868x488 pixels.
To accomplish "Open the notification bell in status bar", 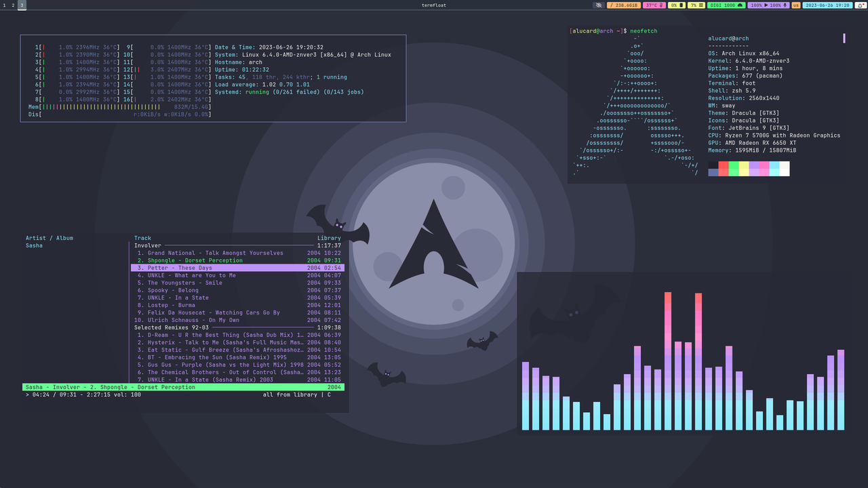I will (x=860, y=5).
